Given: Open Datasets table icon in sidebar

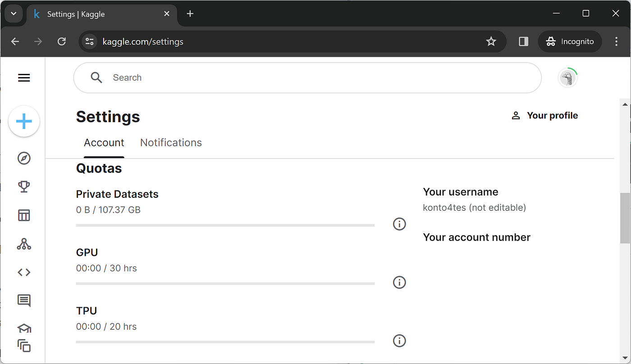Looking at the screenshot, I should click(x=24, y=215).
